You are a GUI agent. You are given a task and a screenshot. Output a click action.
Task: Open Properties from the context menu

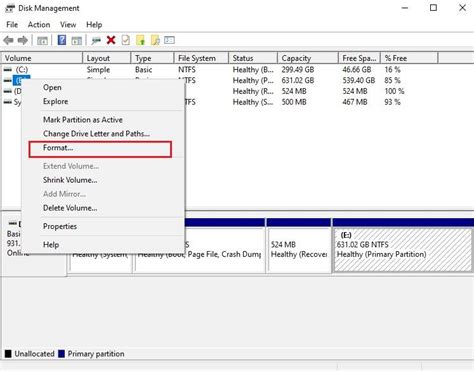60,226
